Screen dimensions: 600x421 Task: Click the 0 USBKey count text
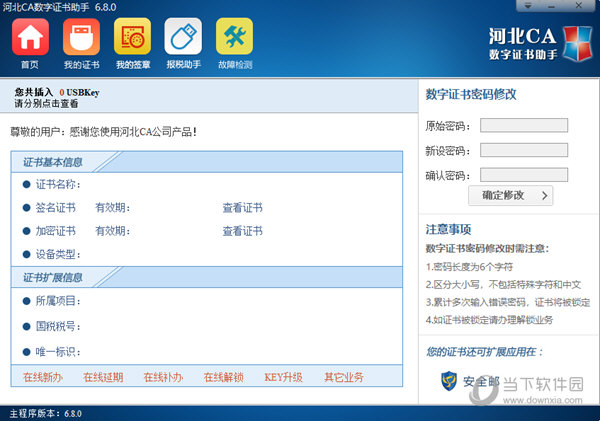coord(79,93)
